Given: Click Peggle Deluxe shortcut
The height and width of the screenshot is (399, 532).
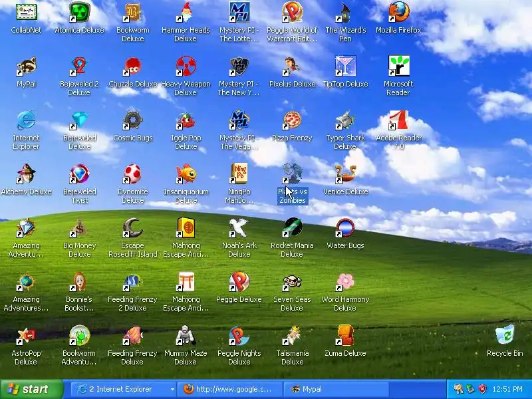Looking at the screenshot, I should coord(239,281).
